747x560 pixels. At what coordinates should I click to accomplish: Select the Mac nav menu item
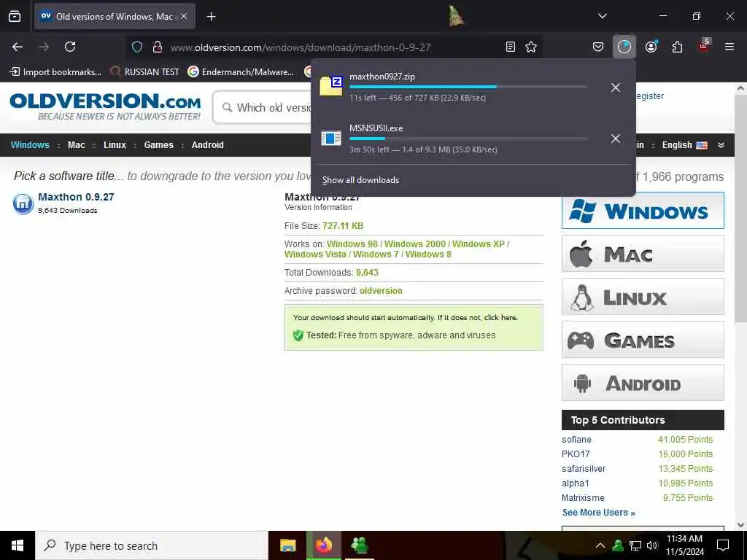pyautogui.click(x=76, y=145)
